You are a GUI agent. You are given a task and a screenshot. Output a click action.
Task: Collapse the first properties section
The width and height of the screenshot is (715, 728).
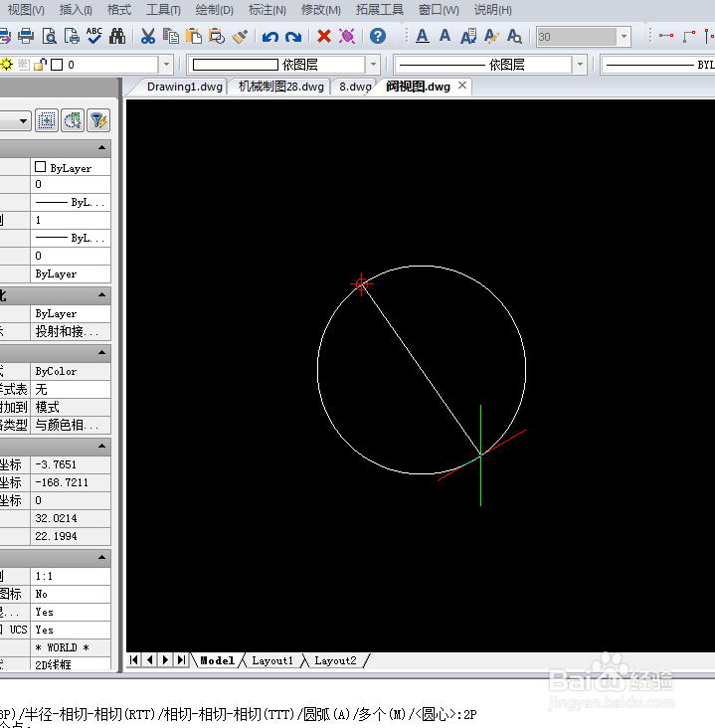tap(101, 147)
